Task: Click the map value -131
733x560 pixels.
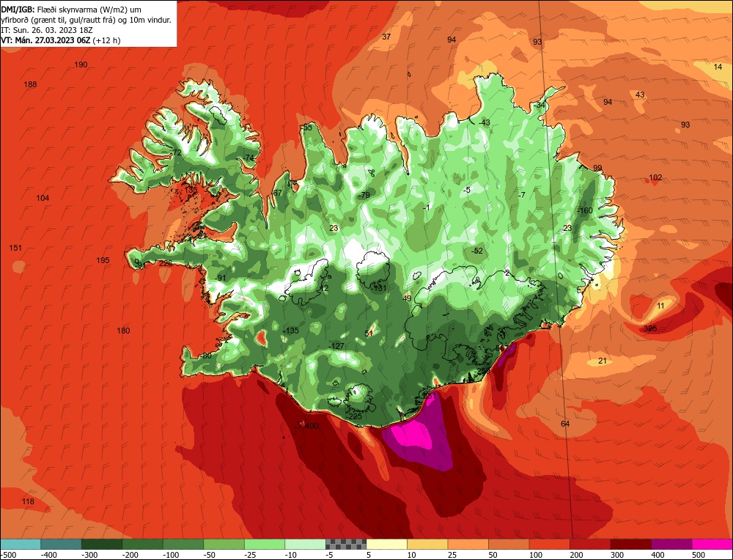Action: coord(379,288)
